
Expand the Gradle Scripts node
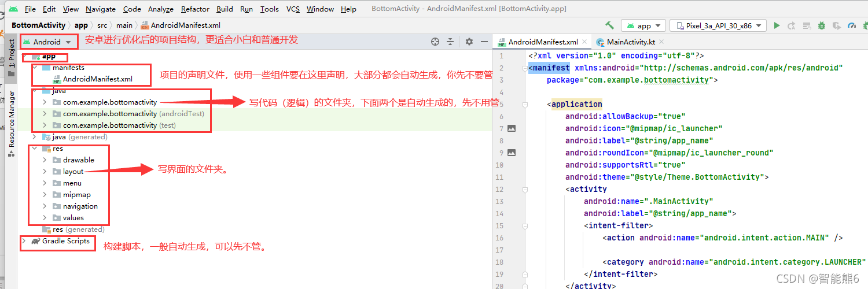24,241
